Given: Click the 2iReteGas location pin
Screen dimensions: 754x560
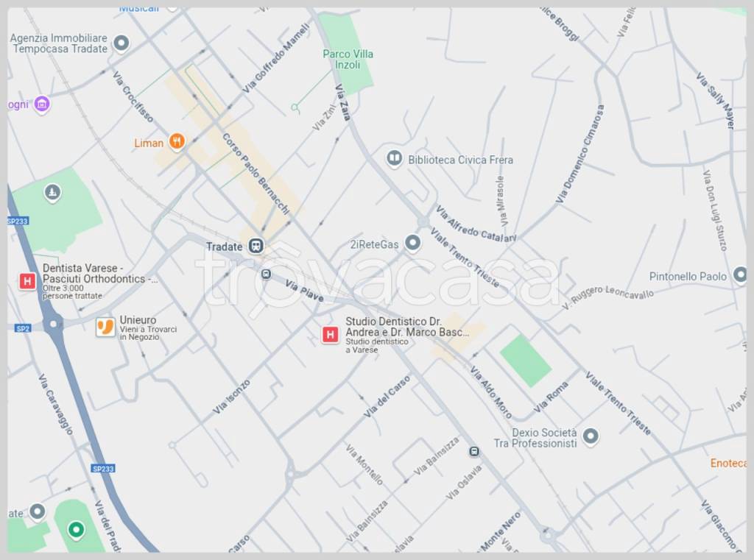Looking at the screenshot, I should click(x=412, y=243).
